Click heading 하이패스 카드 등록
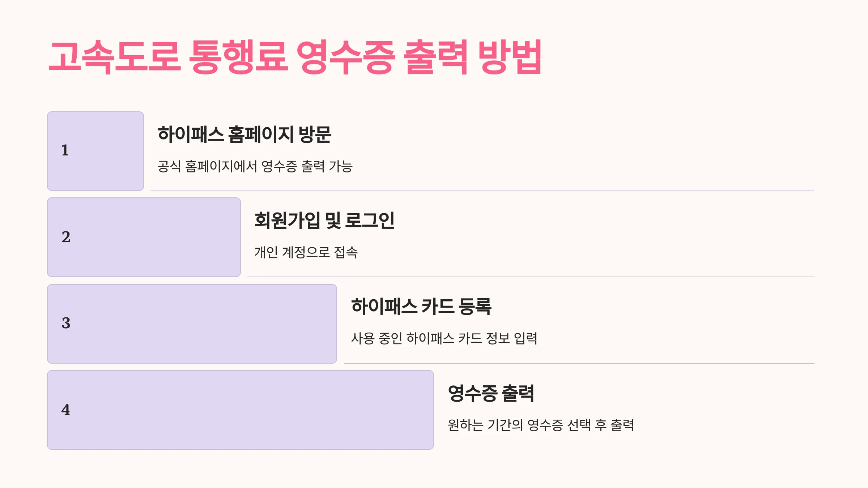Screen dimensions: 868x488 coord(421,307)
